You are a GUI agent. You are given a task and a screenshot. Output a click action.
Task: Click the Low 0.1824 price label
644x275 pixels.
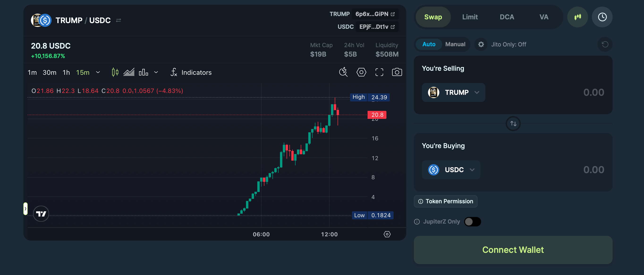click(373, 215)
